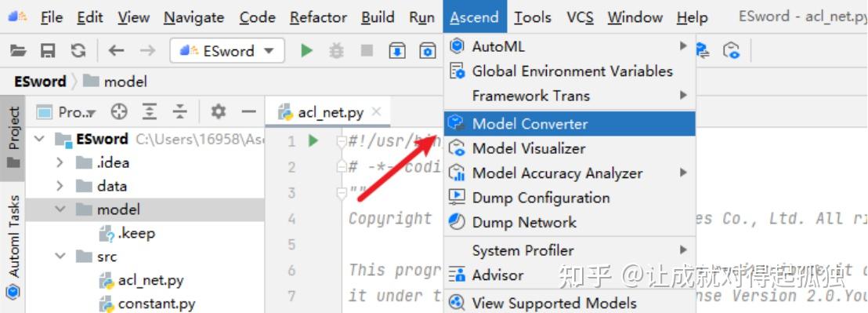The image size is (868, 313).
Task: Collapse the src folder
Action: click(x=60, y=257)
